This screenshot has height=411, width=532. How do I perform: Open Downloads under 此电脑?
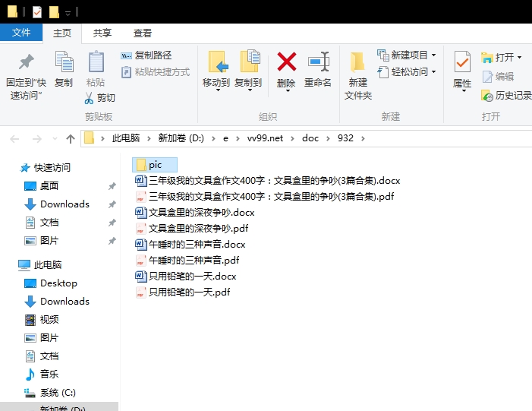tap(57, 302)
